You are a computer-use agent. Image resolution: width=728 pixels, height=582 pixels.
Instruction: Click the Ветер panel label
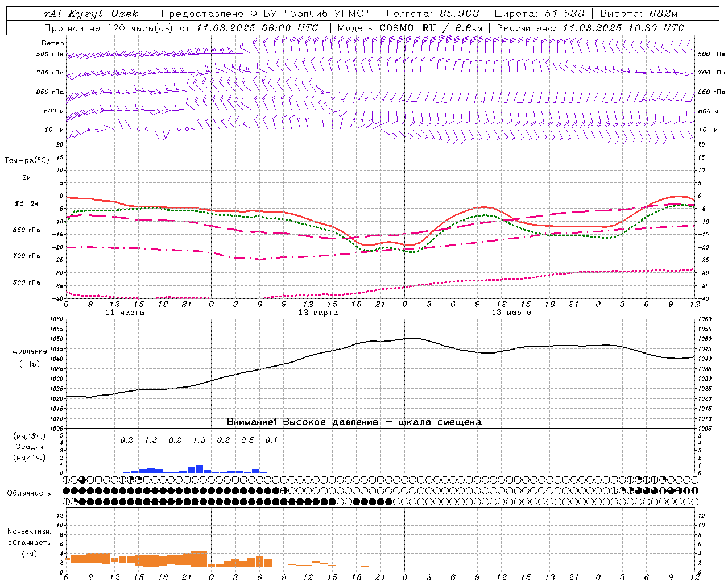(53, 43)
